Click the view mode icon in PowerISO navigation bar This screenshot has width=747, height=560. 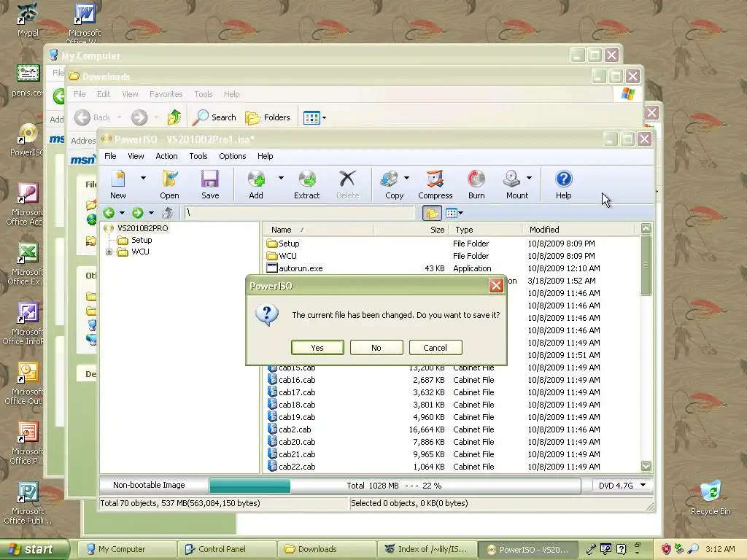tap(451, 213)
